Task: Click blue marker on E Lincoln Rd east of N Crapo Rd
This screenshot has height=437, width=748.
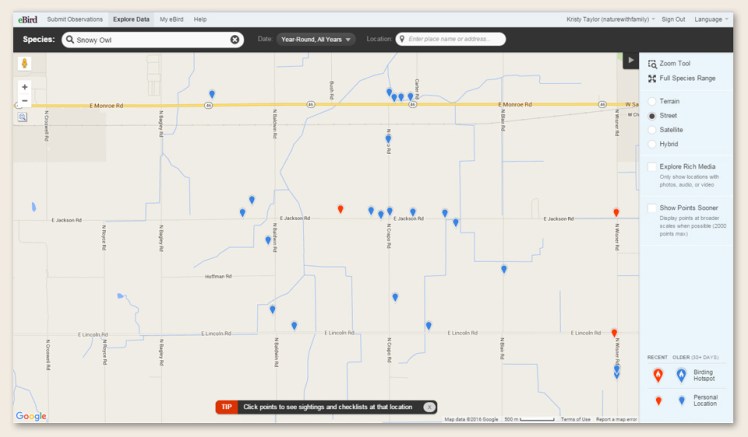Action: 428,326
